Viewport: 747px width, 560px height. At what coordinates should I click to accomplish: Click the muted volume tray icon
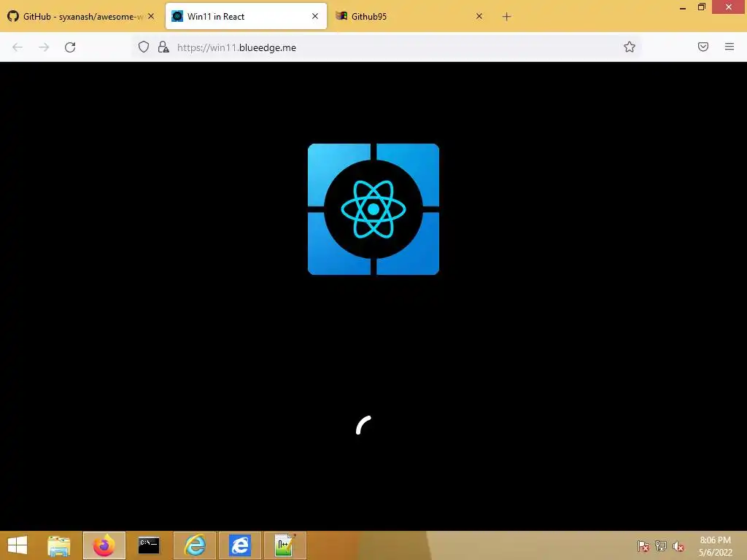coord(678,546)
